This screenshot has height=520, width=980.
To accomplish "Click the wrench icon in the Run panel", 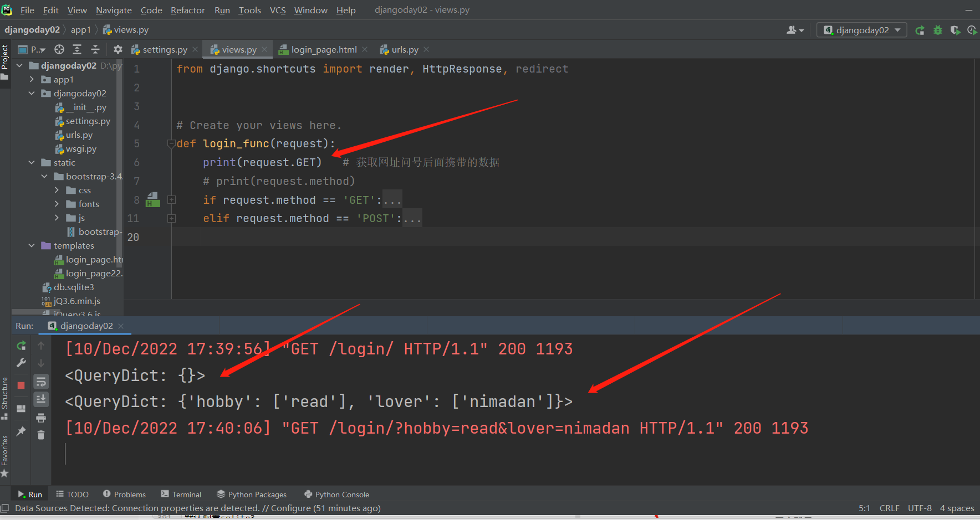I will [x=21, y=363].
